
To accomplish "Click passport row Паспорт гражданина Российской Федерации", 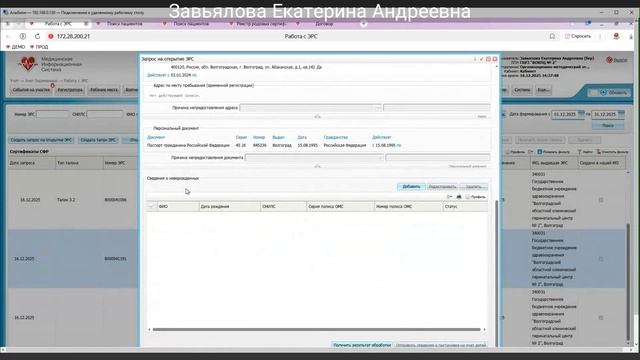I will pyautogui.click(x=188, y=145).
